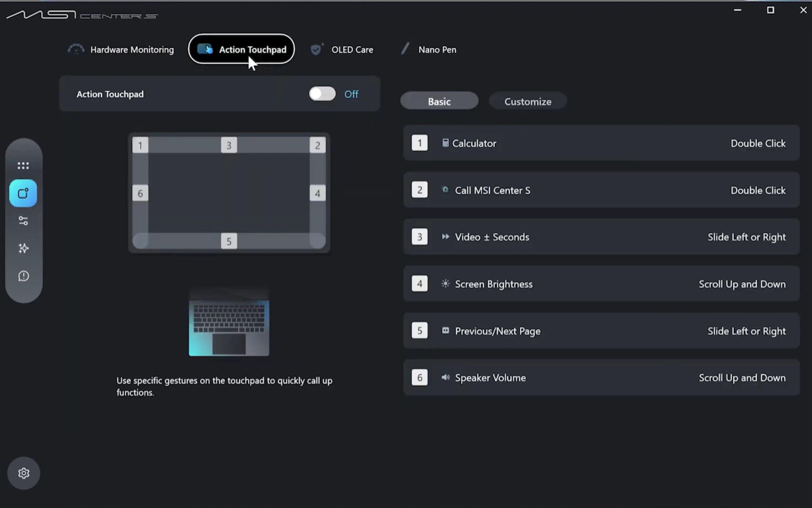Select touchpad zone 3 on diagram
The image size is (812, 508).
coord(229,145)
